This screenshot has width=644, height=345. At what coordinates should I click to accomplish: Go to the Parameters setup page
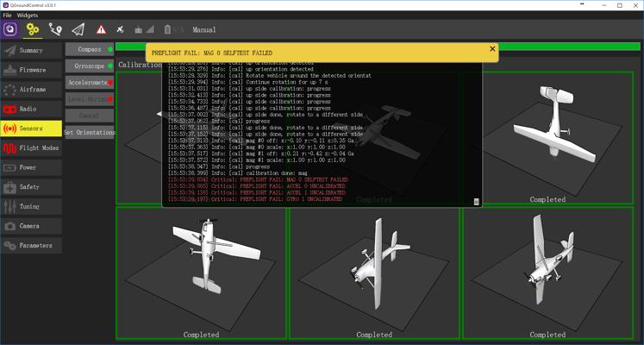click(x=32, y=246)
